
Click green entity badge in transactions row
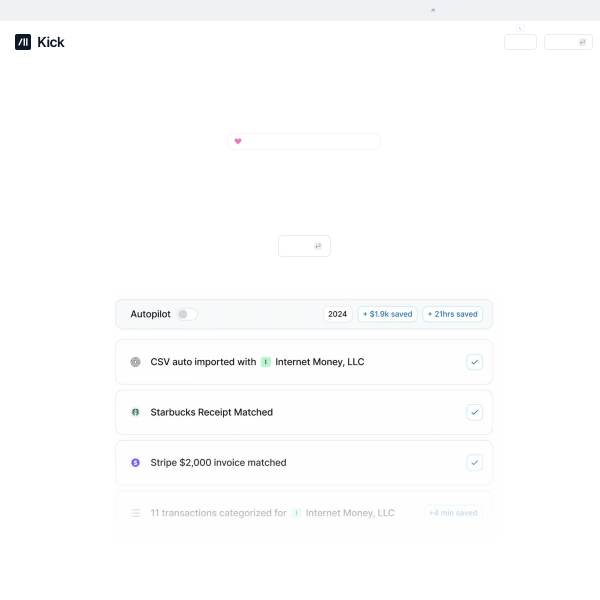coord(297,513)
